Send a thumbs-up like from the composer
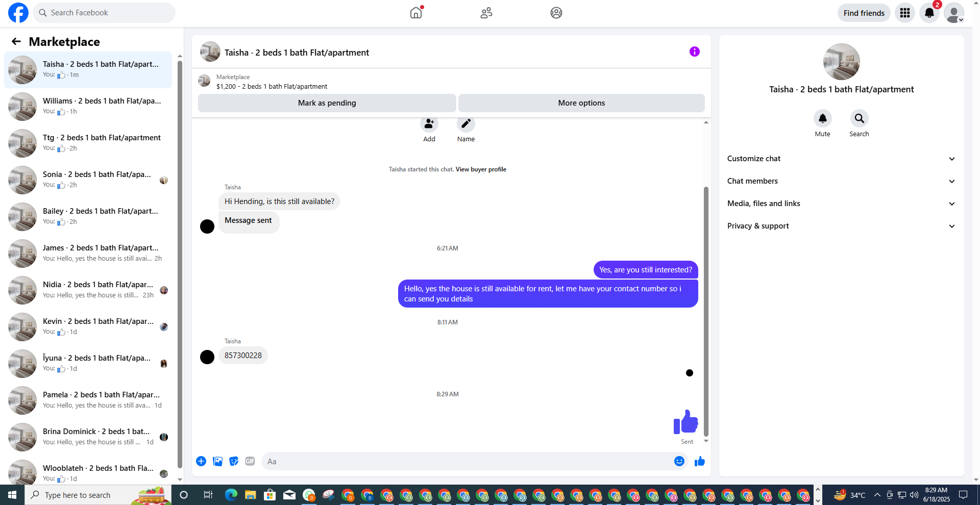The width and height of the screenshot is (980, 505). [700, 461]
